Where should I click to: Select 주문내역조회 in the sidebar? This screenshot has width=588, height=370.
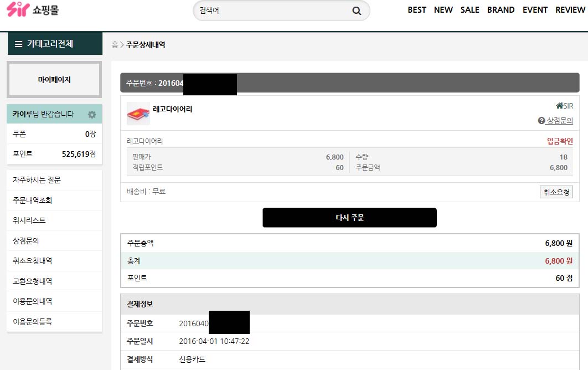(33, 200)
